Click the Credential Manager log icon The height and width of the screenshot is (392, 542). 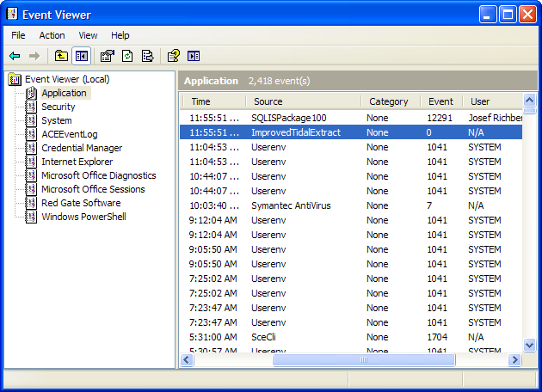point(32,148)
